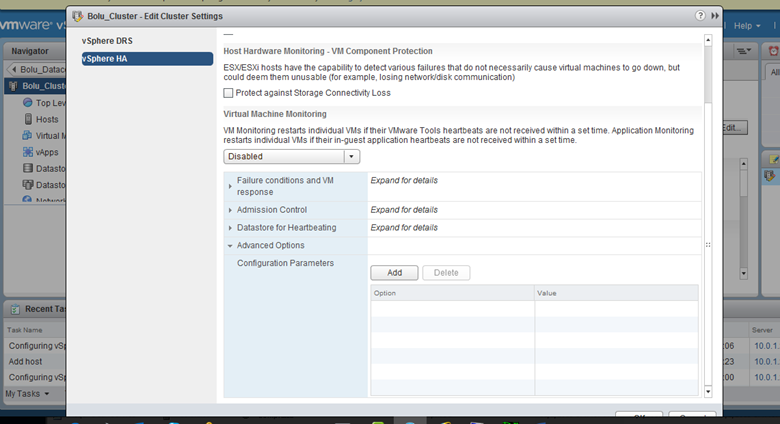Click the Recent Tasks panel icon
Viewport: 780px width, 424px height.
(15, 309)
